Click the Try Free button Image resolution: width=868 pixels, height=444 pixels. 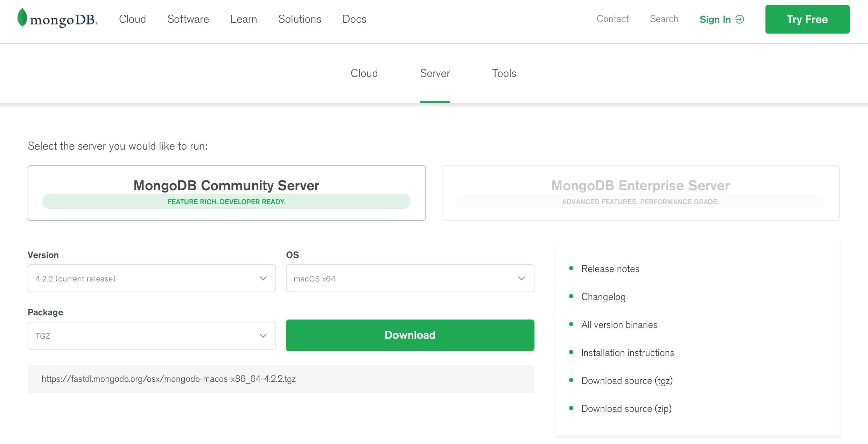[807, 19]
